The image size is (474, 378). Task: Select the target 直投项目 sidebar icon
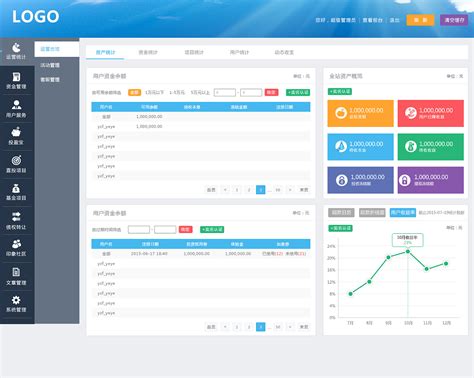pos(16,164)
